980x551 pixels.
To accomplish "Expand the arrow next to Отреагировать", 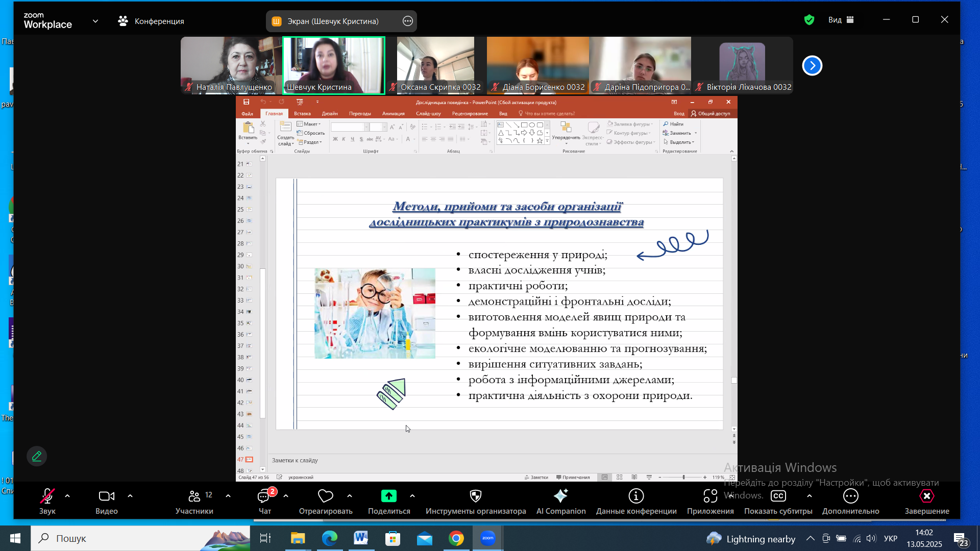I will pyautogui.click(x=350, y=496).
